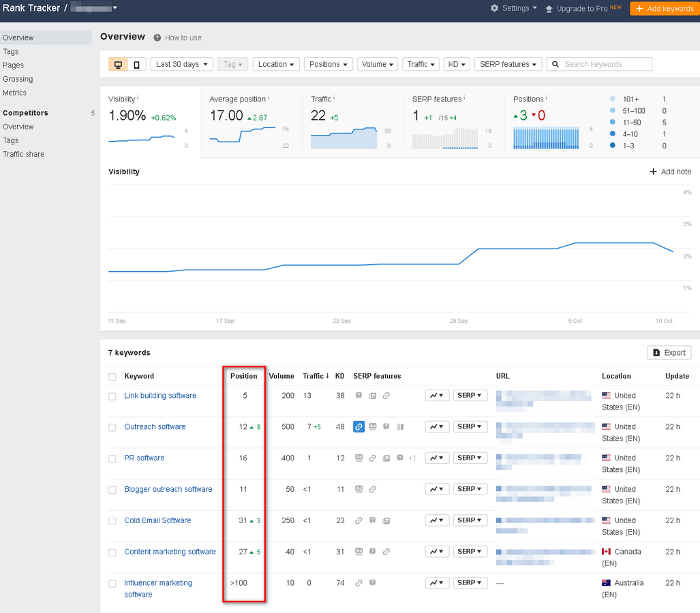
Task: Open the Outreach software keyword link
Action: (155, 426)
